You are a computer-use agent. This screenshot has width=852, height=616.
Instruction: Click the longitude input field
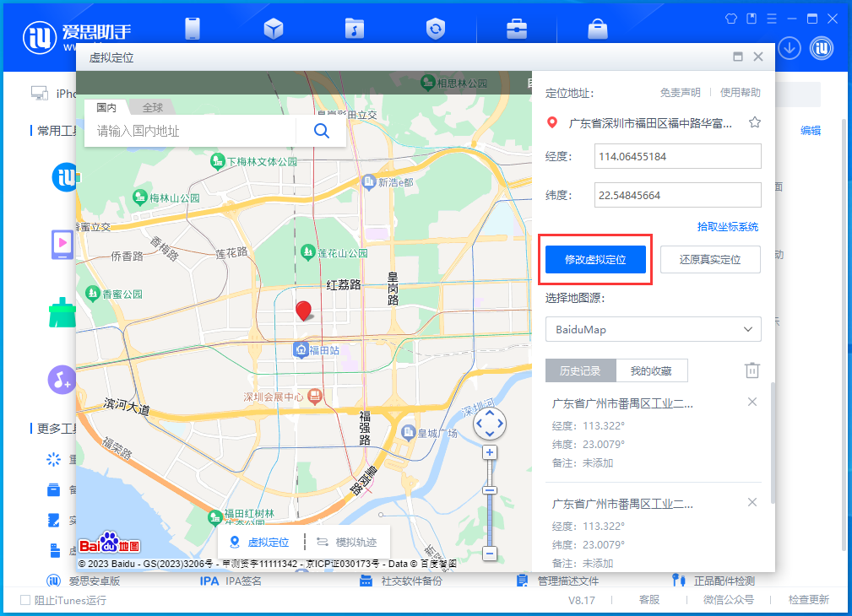click(x=677, y=156)
